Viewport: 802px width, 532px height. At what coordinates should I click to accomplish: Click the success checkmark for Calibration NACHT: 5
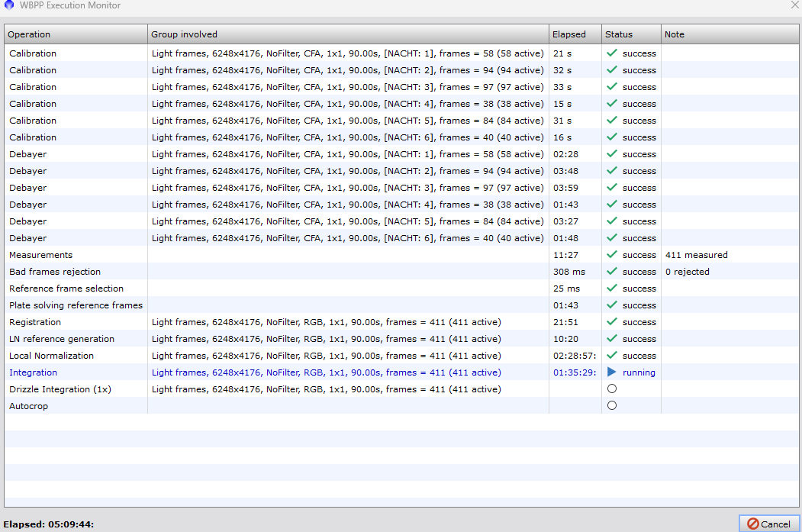(x=612, y=120)
